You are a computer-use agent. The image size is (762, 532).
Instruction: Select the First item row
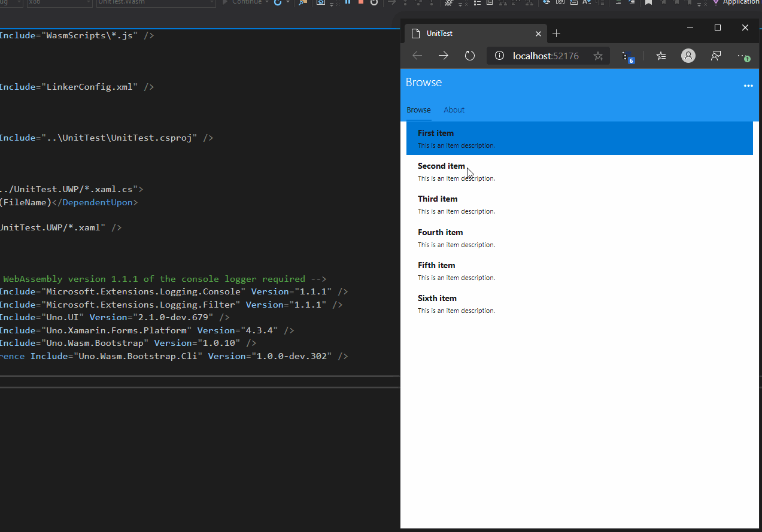coord(579,138)
